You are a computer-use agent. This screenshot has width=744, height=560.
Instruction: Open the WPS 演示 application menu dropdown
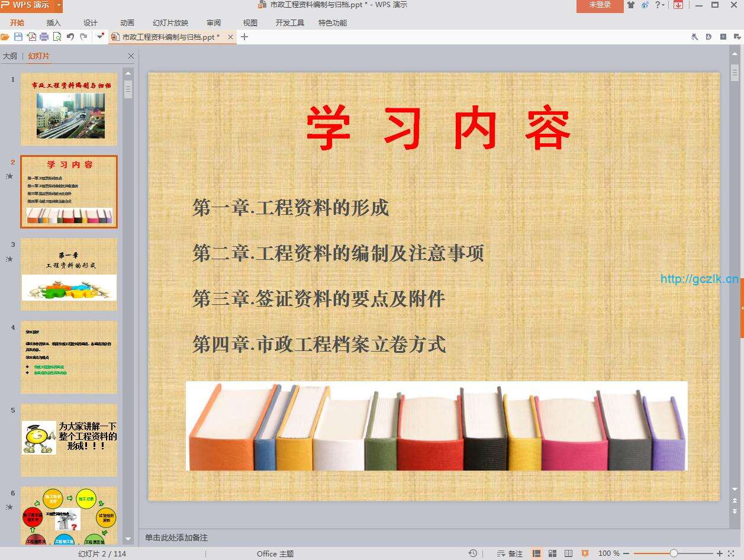59,5
